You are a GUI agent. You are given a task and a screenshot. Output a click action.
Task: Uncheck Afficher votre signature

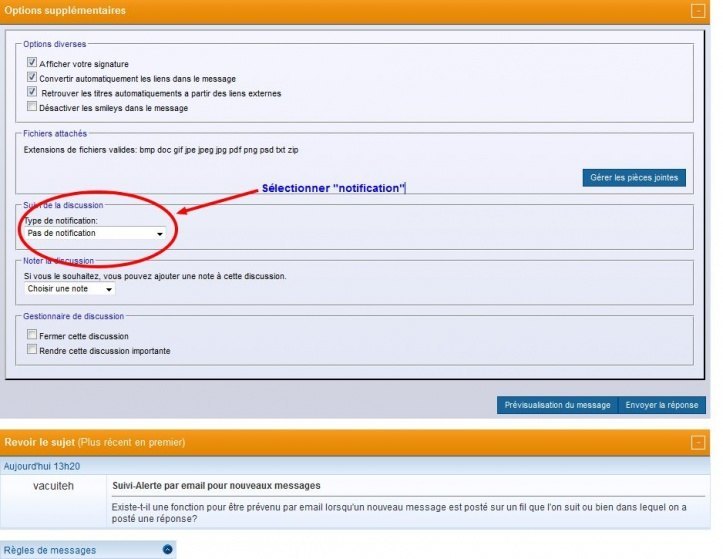(x=33, y=63)
